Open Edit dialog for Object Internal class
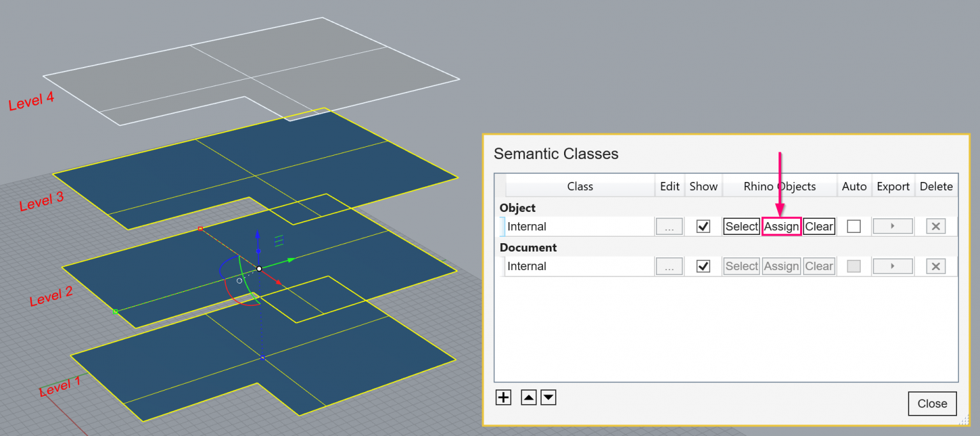 (x=669, y=226)
